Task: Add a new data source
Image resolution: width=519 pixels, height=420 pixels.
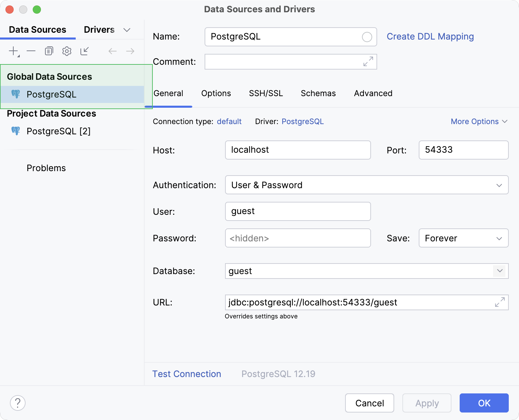Action: click(x=12, y=51)
